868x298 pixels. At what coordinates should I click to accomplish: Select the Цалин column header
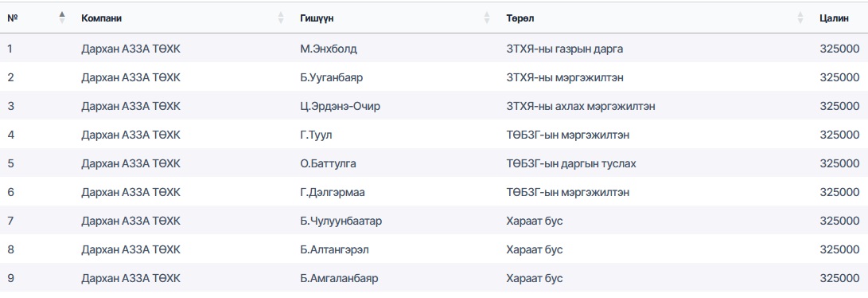(834, 18)
